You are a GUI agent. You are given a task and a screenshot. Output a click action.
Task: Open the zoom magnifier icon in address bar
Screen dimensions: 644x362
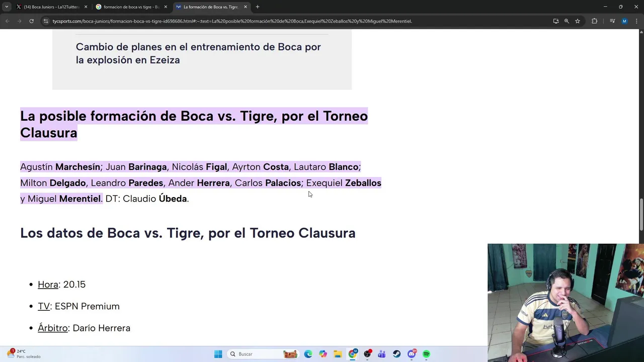tap(567, 21)
